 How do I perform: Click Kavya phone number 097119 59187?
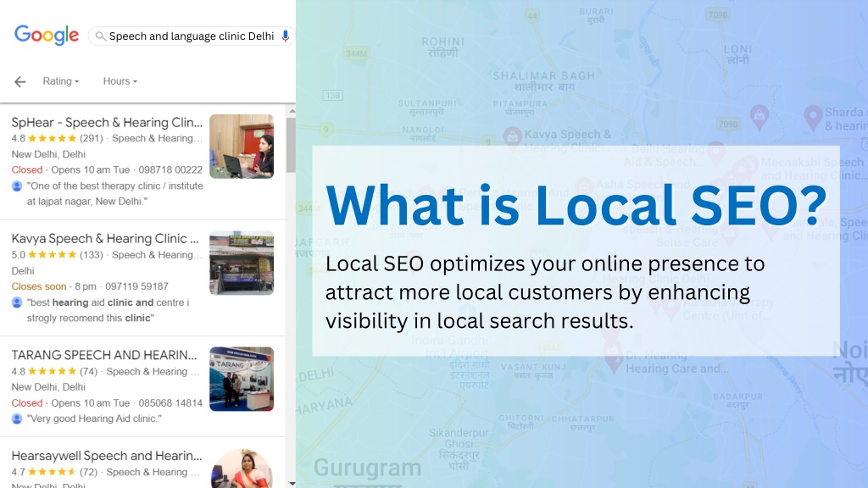coord(136,286)
